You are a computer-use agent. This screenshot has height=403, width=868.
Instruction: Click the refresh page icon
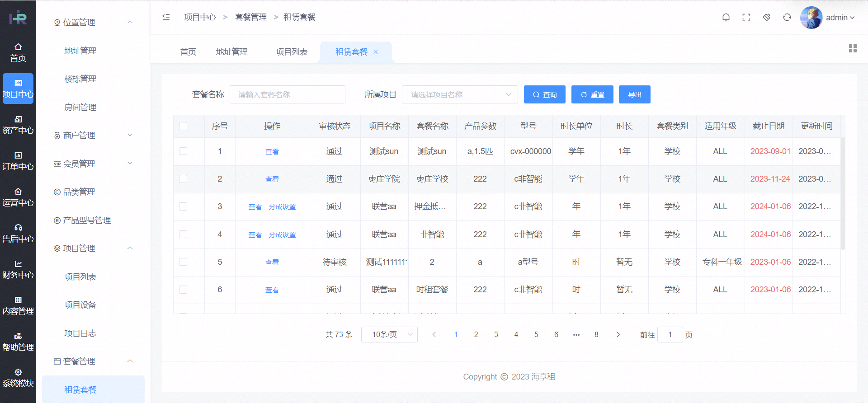[787, 17]
